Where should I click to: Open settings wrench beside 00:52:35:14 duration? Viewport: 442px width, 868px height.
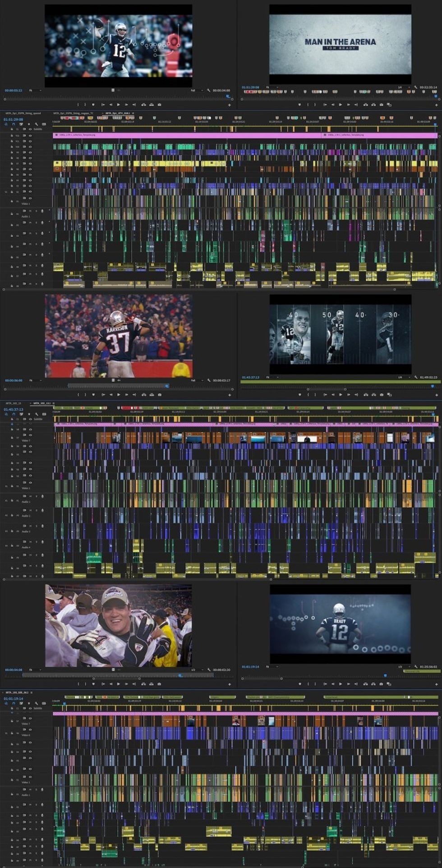415,87
